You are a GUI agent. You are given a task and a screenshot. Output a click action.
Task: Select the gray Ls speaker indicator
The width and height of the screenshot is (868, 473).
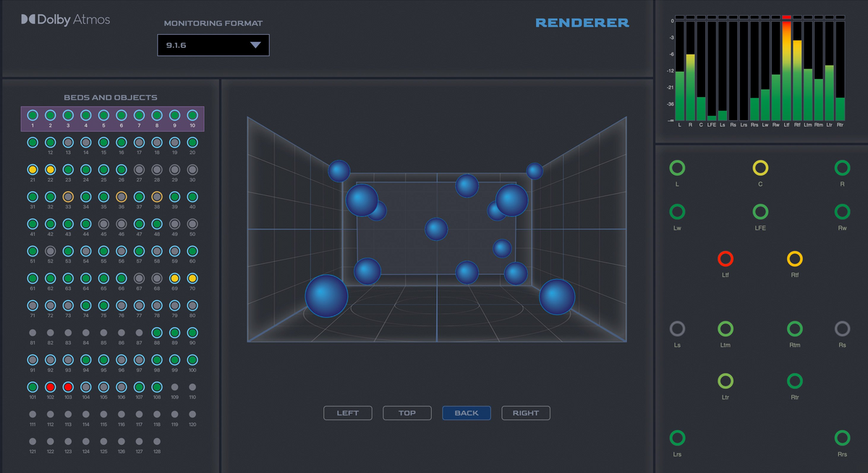pyautogui.click(x=677, y=329)
